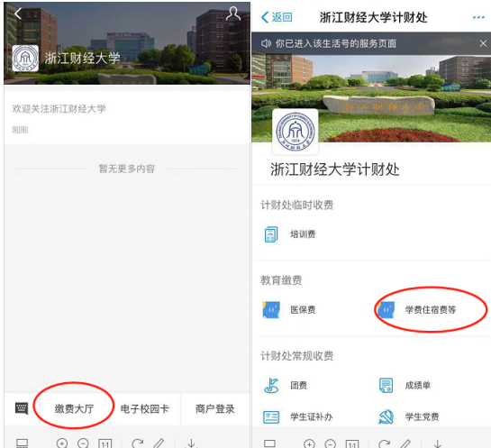Screen dimensions: 491x448
Task: Tap 返回 back link on right screen
Action: (277, 17)
